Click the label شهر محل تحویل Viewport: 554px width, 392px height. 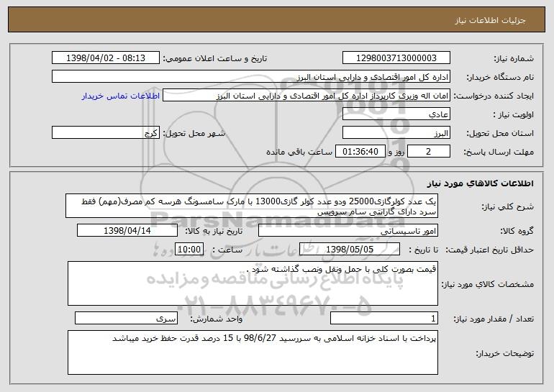pyautogui.click(x=194, y=133)
